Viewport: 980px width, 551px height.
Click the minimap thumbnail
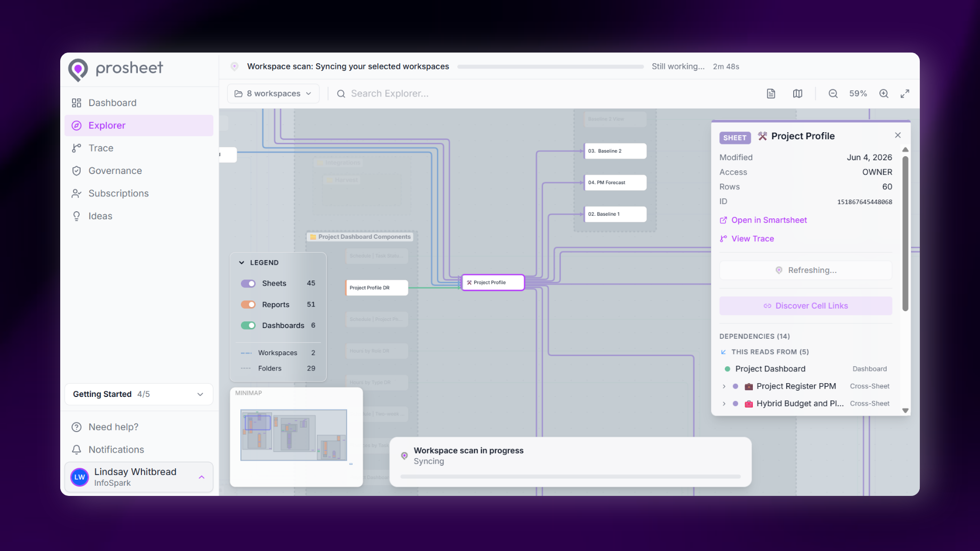pyautogui.click(x=294, y=435)
